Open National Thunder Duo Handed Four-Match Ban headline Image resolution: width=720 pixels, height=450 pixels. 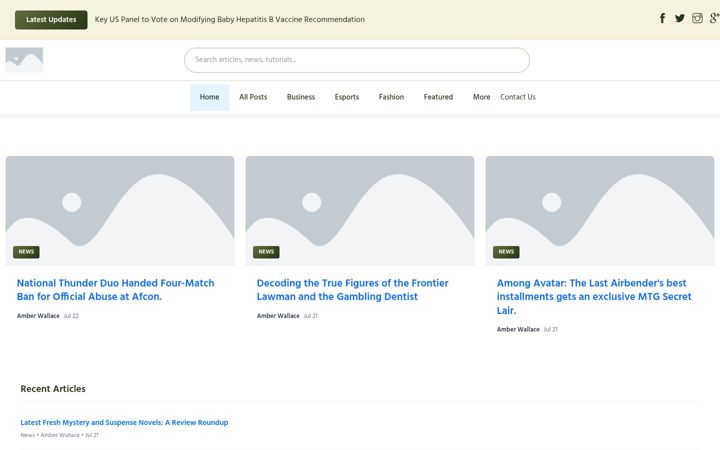point(116,290)
